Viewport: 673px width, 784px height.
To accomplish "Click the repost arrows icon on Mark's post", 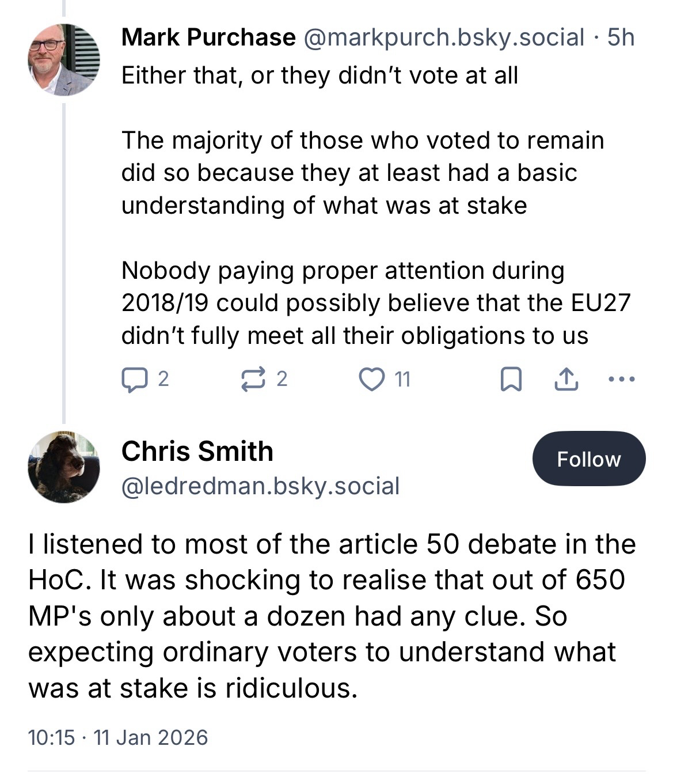I will click(x=251, y=380).
